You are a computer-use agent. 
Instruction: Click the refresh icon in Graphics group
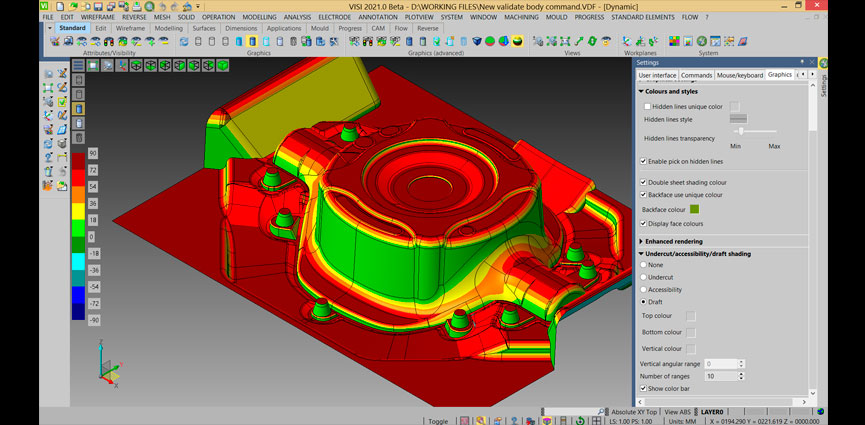pyautogui.click(x=184, y=41)
